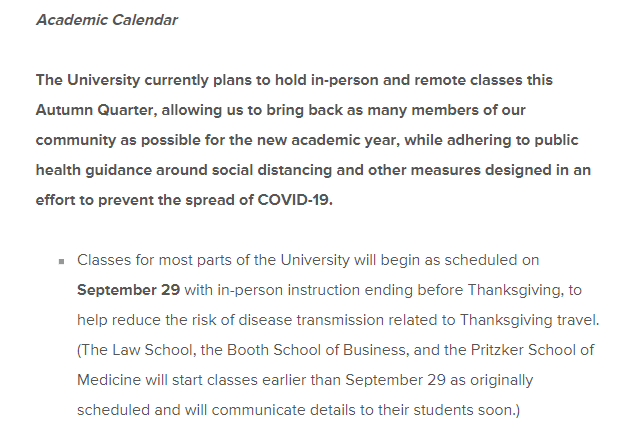Image resolution: width=636 pixels, height=428 pixels.
Task: Click the phrase Pritzker School of
Action: tap(532, 350)
